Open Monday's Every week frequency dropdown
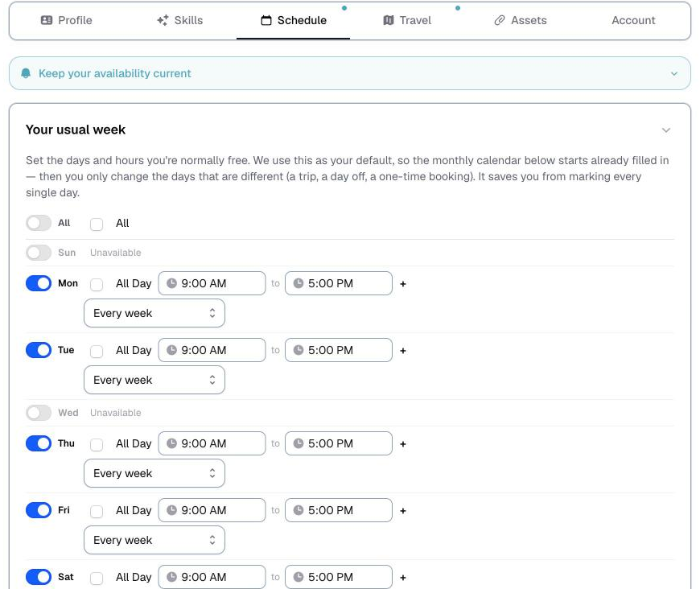The width and height of the screenshot is (700, 589). (154, 313)
